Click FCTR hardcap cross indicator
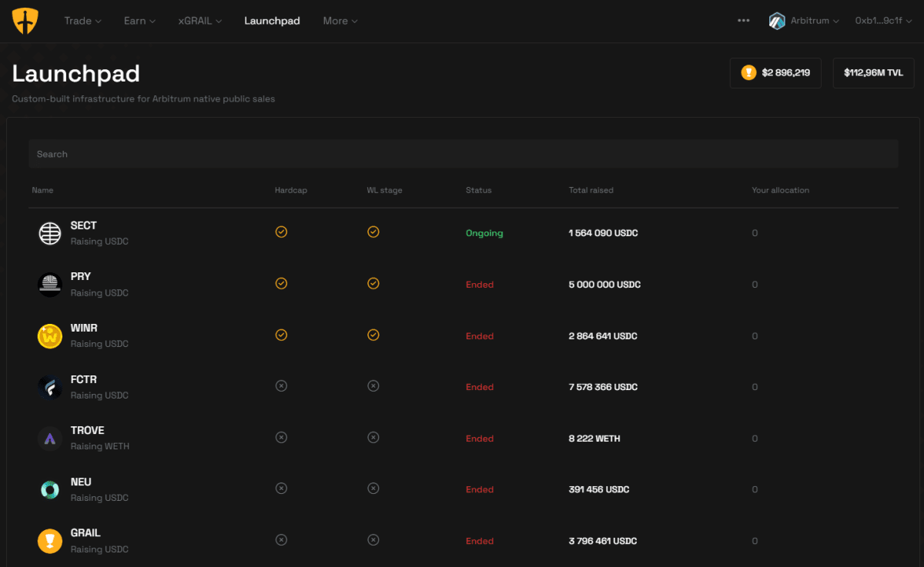Viewport: 924px width, 567px height. click(x=281, y=385)
